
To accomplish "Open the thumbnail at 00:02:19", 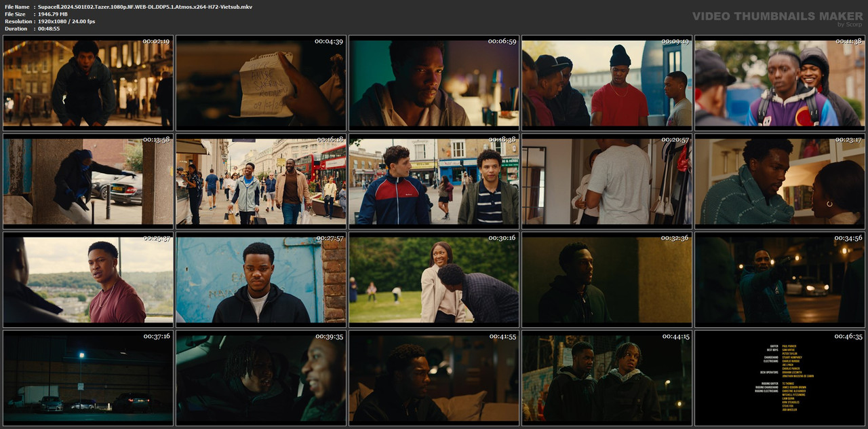I will (x=88, y=83).
